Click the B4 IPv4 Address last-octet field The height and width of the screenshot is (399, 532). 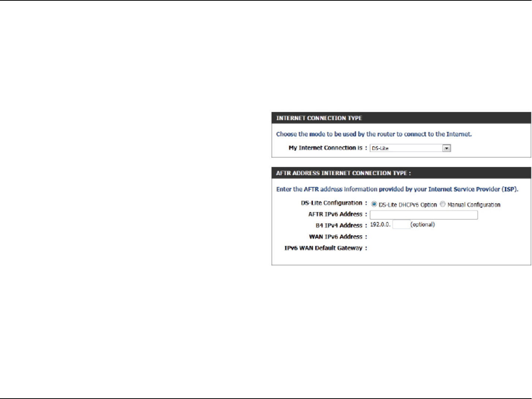[x=401, y=224]
